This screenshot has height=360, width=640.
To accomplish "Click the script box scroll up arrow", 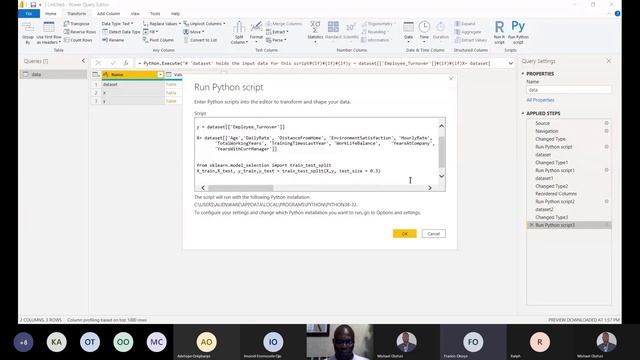I will tap(441, 126).
